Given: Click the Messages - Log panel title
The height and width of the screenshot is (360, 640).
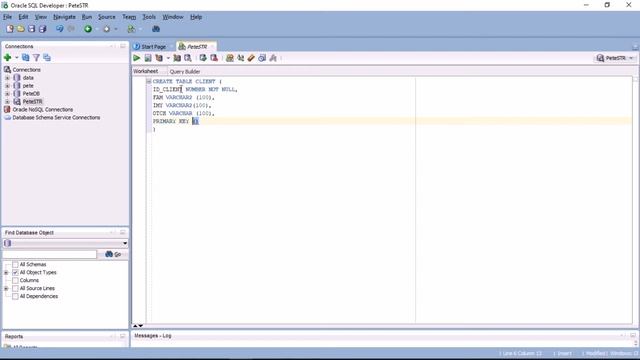Looking at the screenshot, I should (153, 336).
